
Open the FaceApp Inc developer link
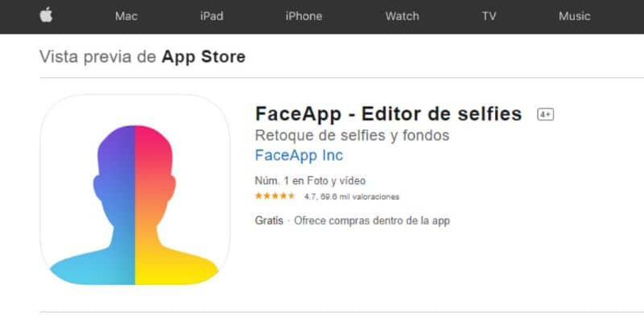299,155
